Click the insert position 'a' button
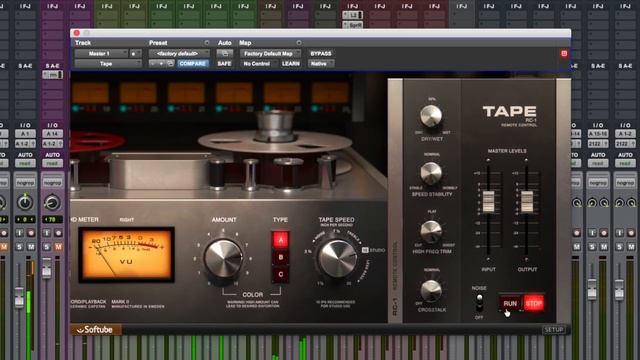This screenshot has width=640, height=360. point(135,53)
